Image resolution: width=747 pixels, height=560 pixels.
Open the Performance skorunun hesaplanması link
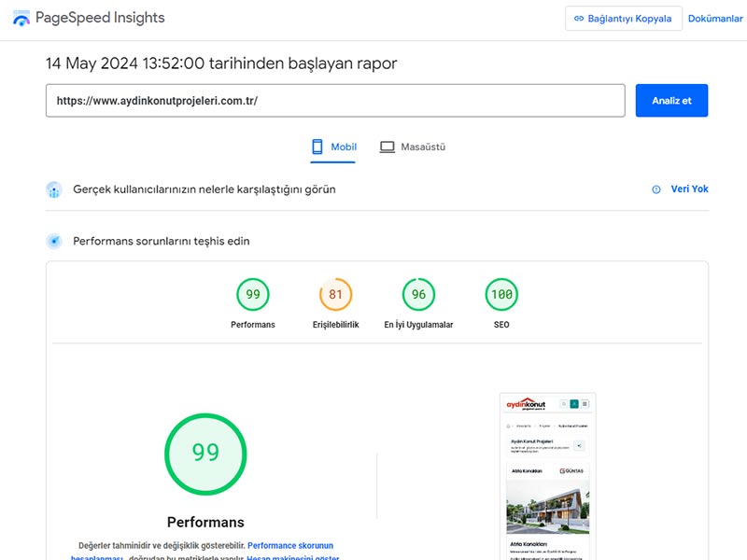[x=290, y=546]
